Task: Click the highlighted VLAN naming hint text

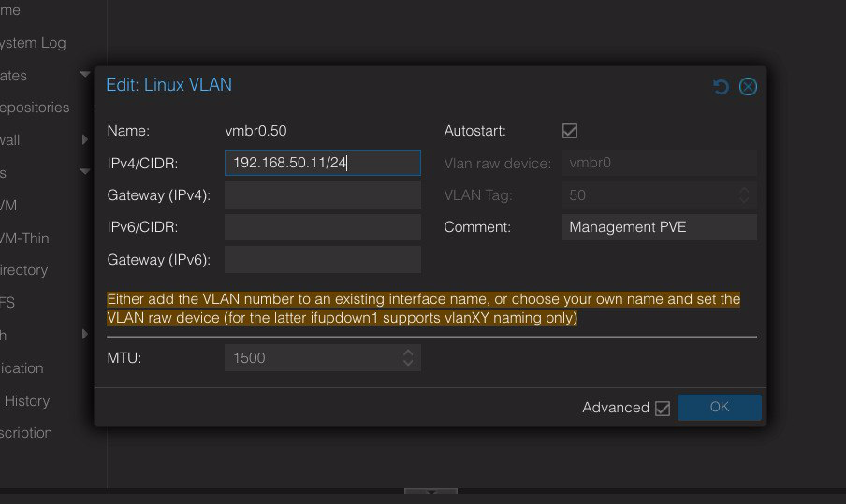Action: 424,309
